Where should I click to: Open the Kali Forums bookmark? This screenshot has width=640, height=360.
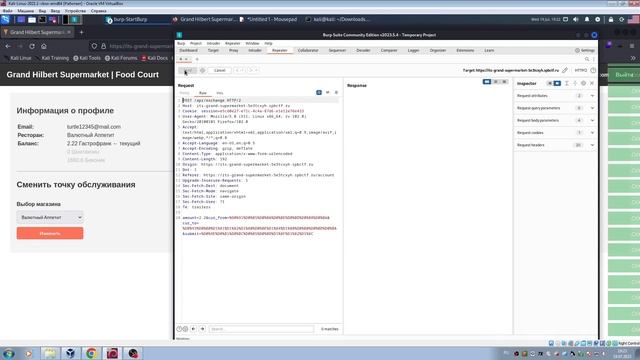click(121, 58)
